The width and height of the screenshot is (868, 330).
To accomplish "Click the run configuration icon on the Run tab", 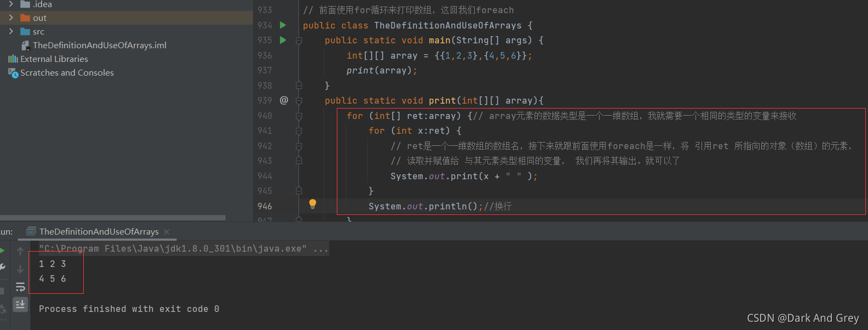I will [31, 231].
